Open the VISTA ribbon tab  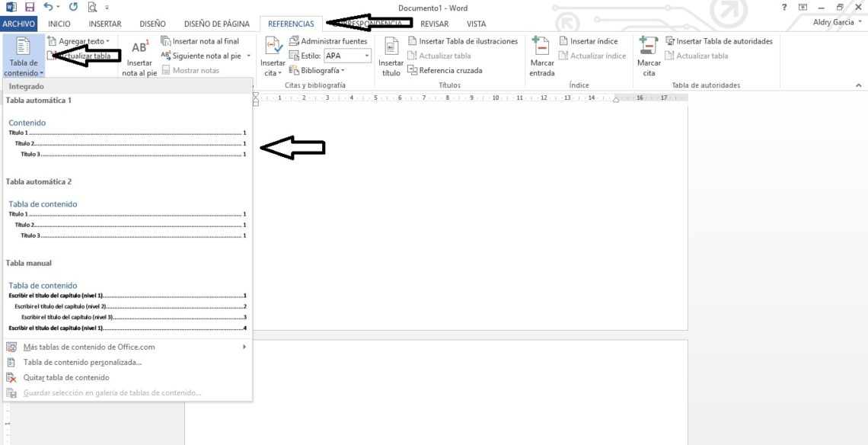pos(476,24)
